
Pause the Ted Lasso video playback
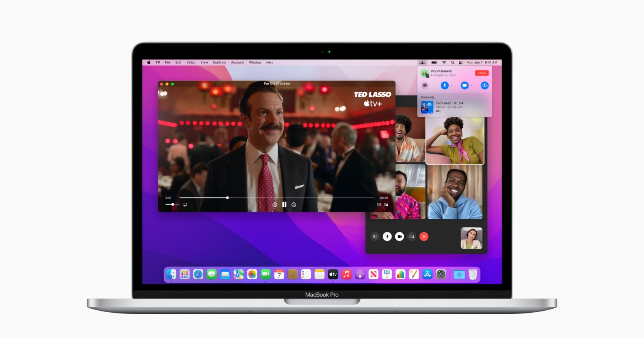point(284,204)
